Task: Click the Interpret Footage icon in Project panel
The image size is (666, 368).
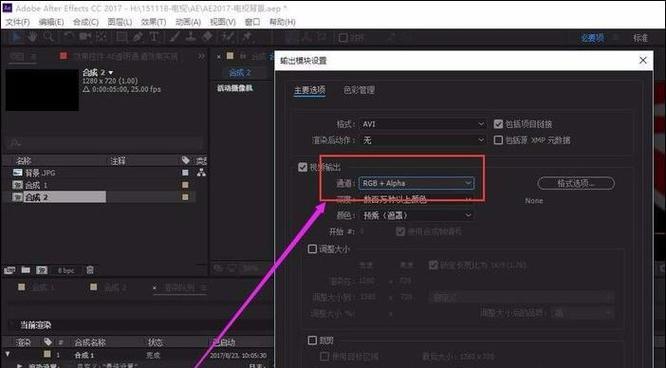Action: 10,270
